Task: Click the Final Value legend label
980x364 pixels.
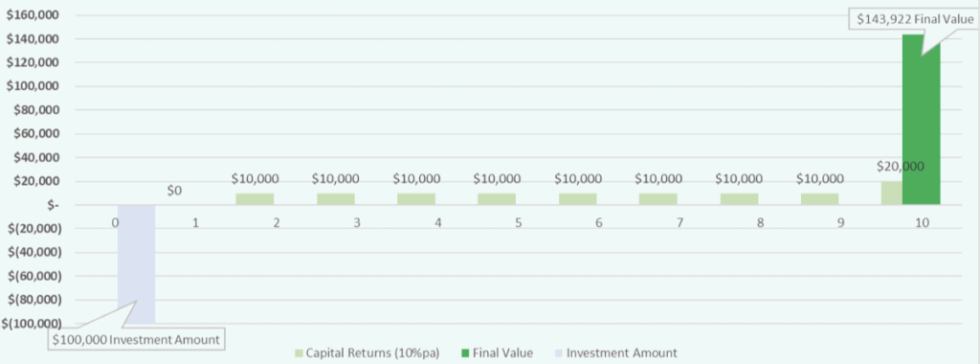Action: pos(503,353)
